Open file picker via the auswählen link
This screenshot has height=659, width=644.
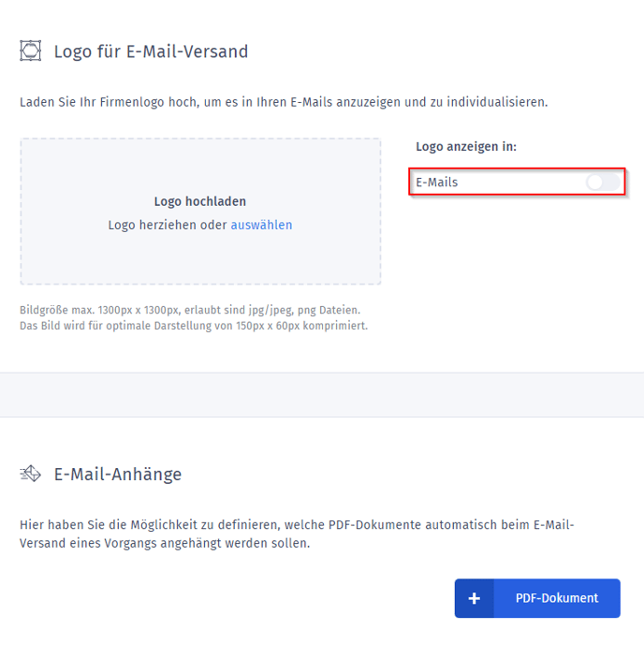261,225
